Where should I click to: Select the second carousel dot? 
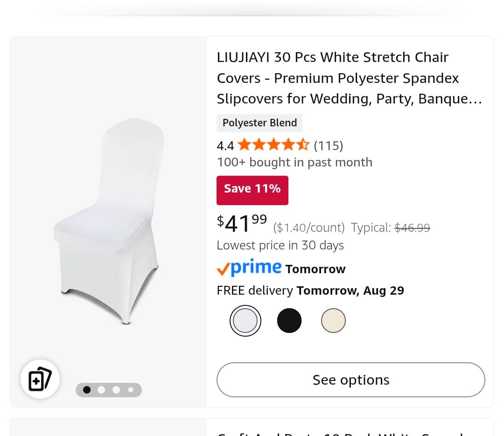click(x=101, y=390)
